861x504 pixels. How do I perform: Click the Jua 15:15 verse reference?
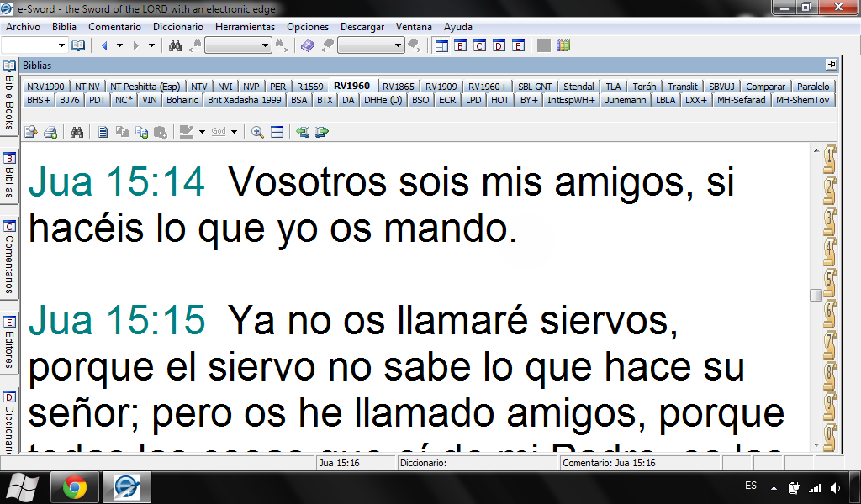point(116,319)
